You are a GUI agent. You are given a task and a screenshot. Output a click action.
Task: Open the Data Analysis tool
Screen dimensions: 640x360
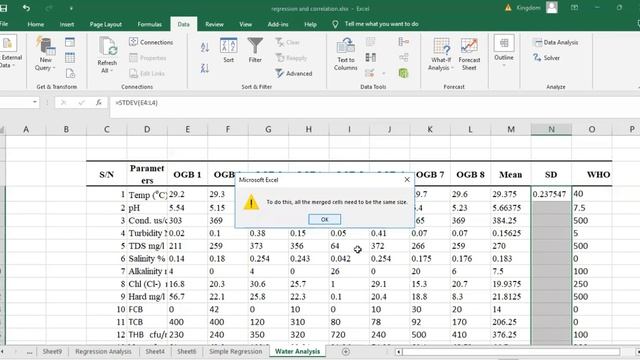click(556, 42)
